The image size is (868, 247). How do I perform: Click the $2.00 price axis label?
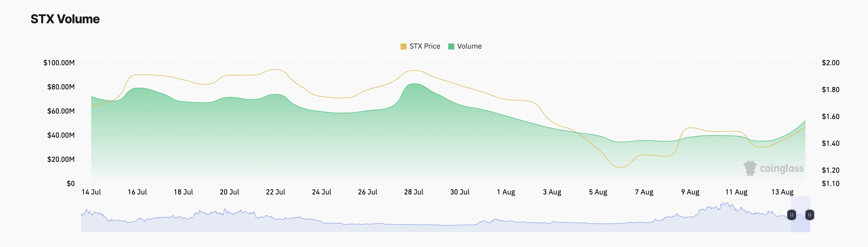tap(831, 63)
